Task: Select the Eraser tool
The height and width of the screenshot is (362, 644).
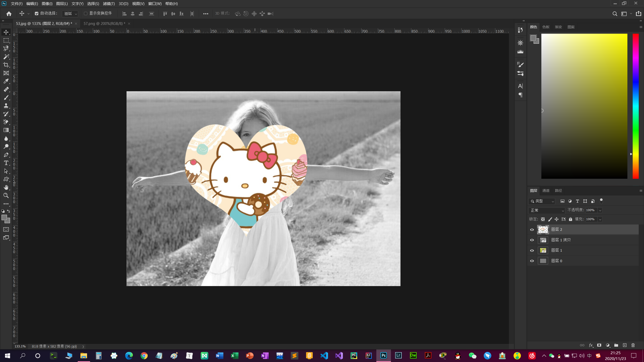Action: click(6, 122)
